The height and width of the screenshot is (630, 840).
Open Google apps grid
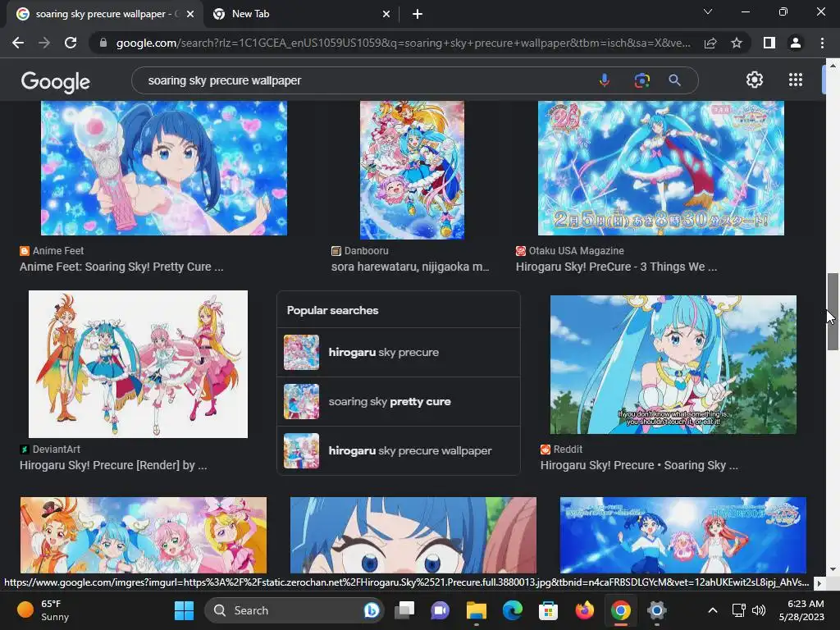click(x=796, y=80)
